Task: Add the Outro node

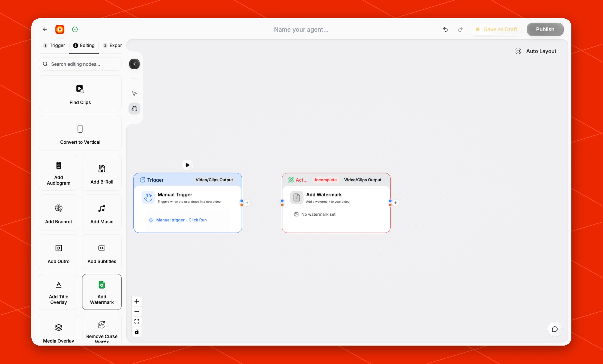Action: click(59, 252)
